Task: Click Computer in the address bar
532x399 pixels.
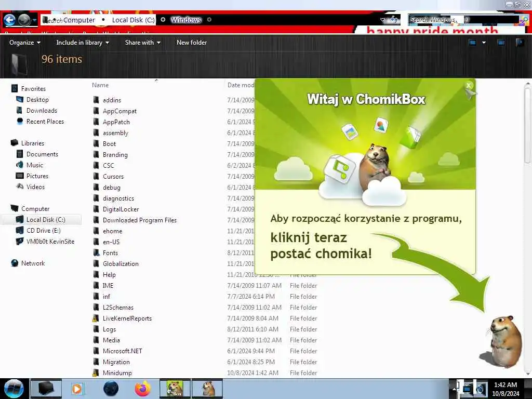Action: pyautogui.click(x=79, y=20)
